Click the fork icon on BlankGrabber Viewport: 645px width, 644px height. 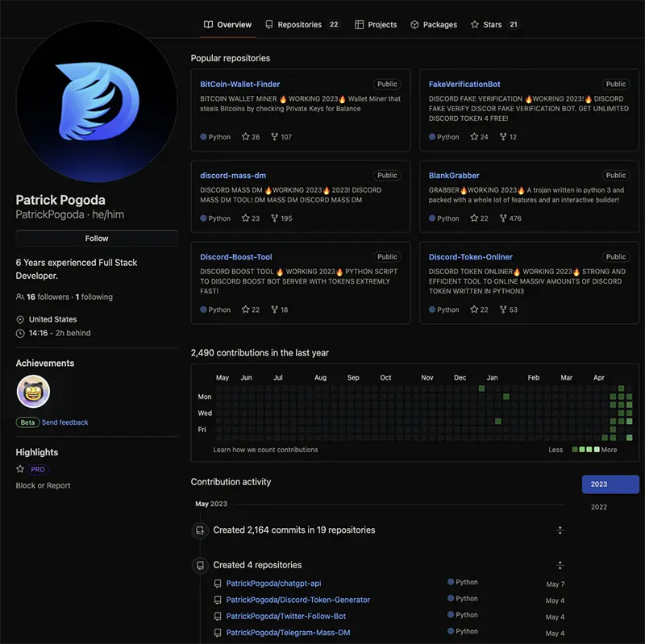click(x=503, y=218)
